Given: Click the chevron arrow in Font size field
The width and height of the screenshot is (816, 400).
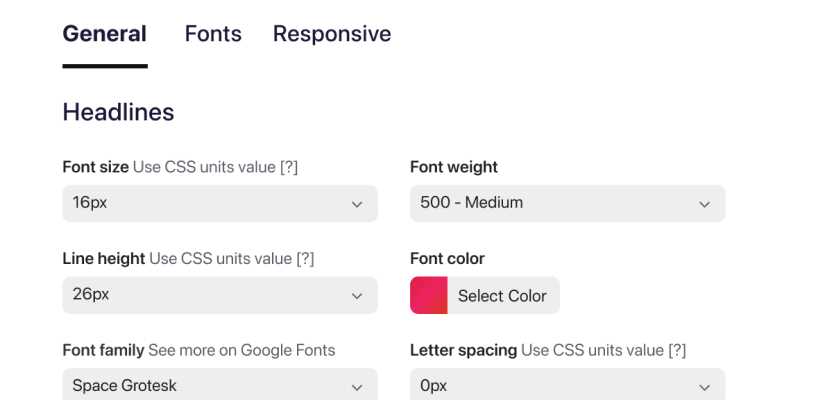Looking at the screenshot, I should tap(357, 204).
